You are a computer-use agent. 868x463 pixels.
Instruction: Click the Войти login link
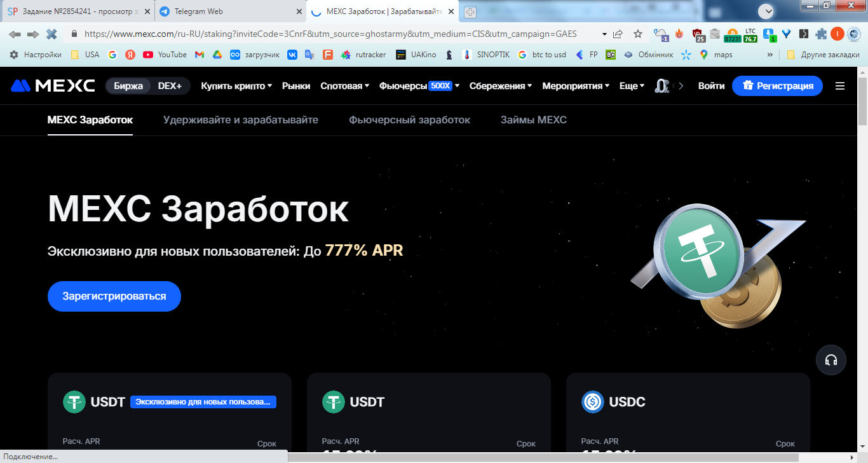point(711,86)
